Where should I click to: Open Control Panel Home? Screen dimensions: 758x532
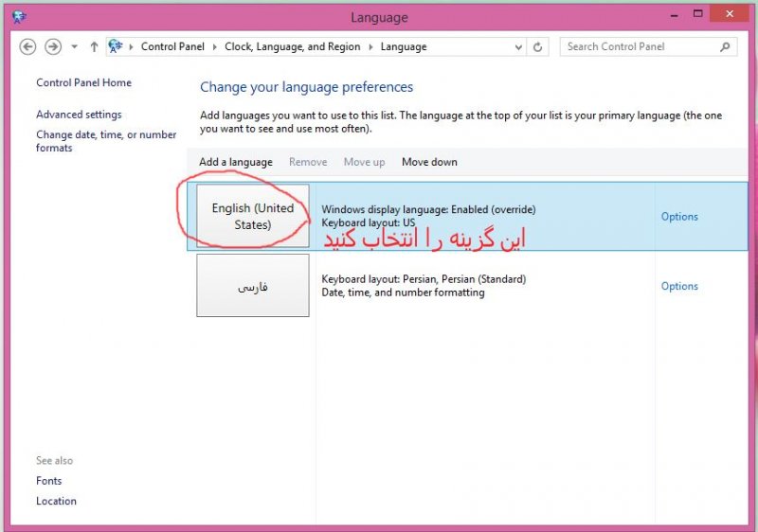[83, 82]
